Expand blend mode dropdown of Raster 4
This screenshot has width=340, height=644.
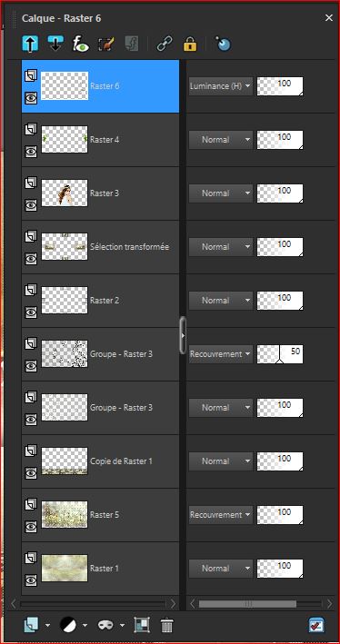click(x=221, y=140)
